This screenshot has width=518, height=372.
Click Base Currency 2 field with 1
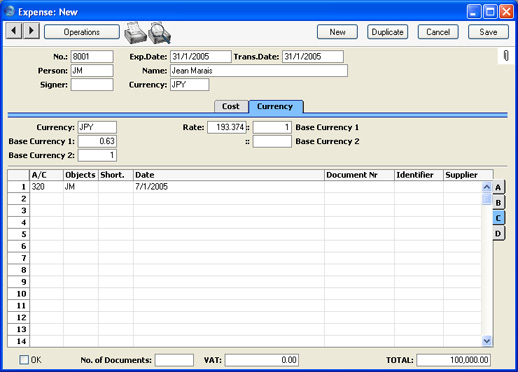(x=97, y=155)
